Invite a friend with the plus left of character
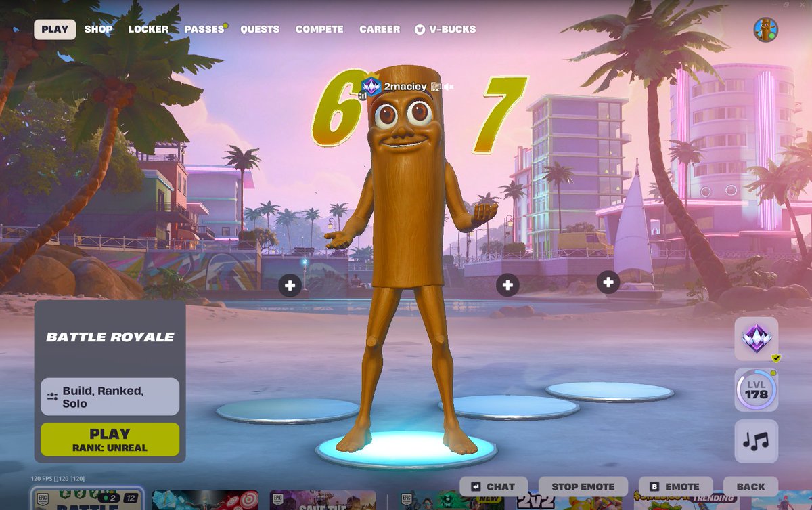The height and width of the screenshot is (510, 812). click(x=290, y=286)
